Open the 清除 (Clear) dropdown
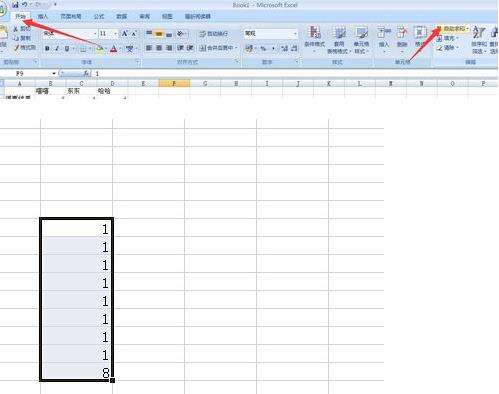The image size is (499, 394). pos(448,48)
